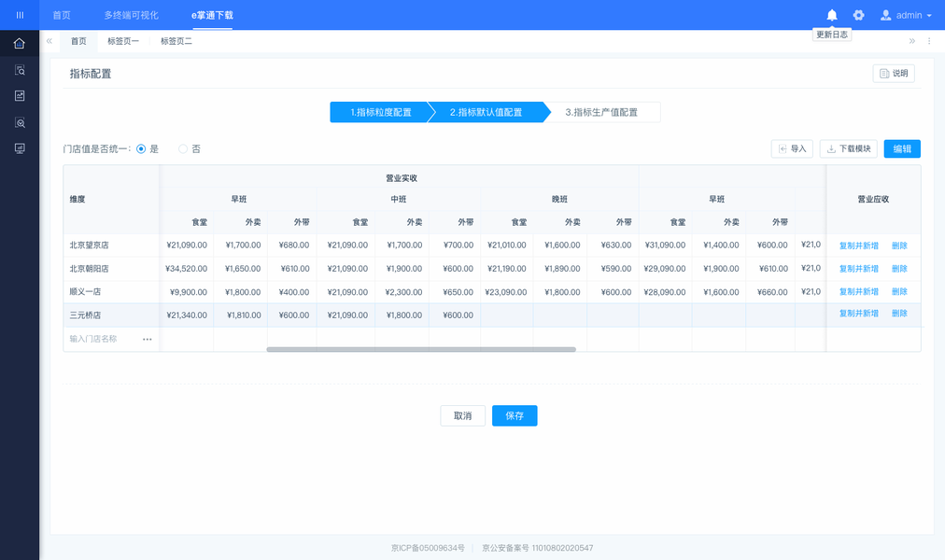
Task: Click 删除 for 三元桥店 row
Action: point(899,313)
